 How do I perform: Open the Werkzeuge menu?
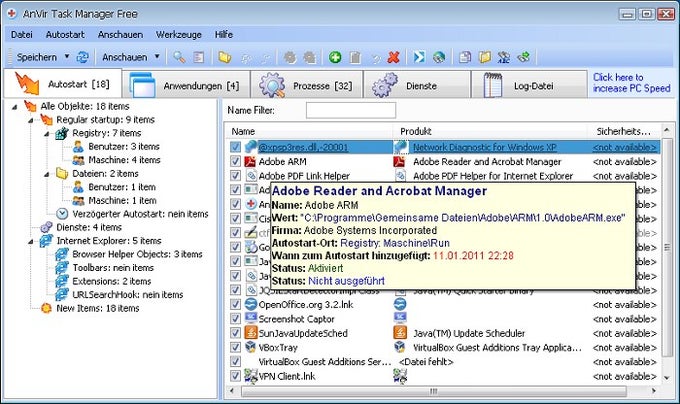(179, 35)
